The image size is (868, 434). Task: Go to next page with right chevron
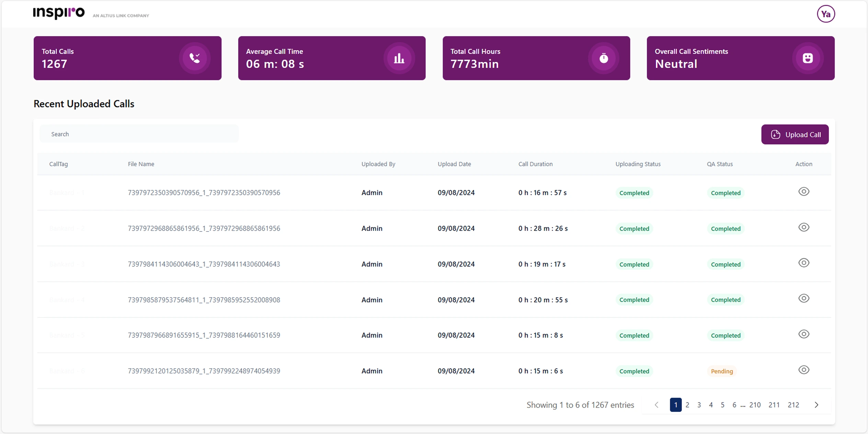(x=816, y=405)
